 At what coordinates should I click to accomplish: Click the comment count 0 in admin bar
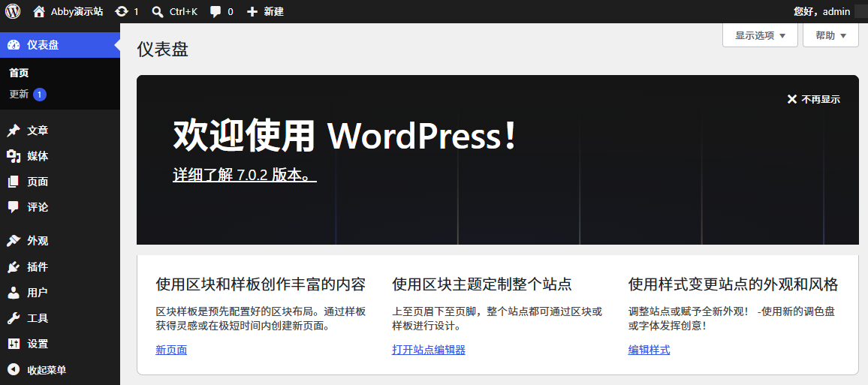[x=231, y=11]
